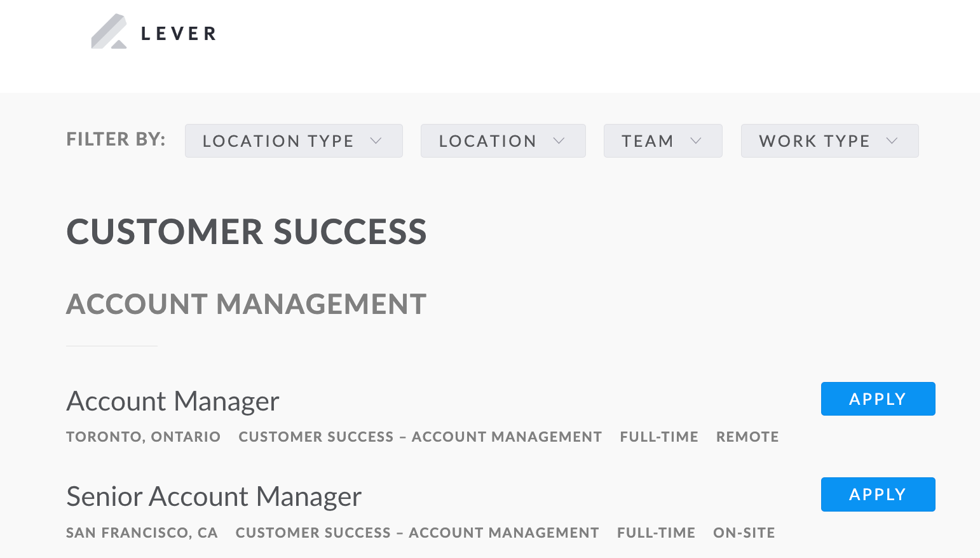Open the Senior Account Manager job posting
Viewport: 980px width, 558px height.
(x=214, y=496)
